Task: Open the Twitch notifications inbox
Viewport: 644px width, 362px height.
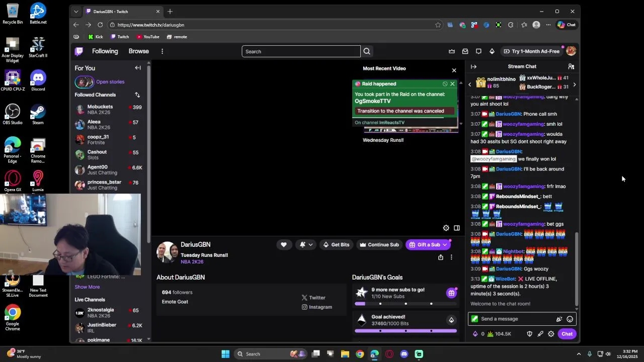Action: pyautogui.click(x=465, y=51)
